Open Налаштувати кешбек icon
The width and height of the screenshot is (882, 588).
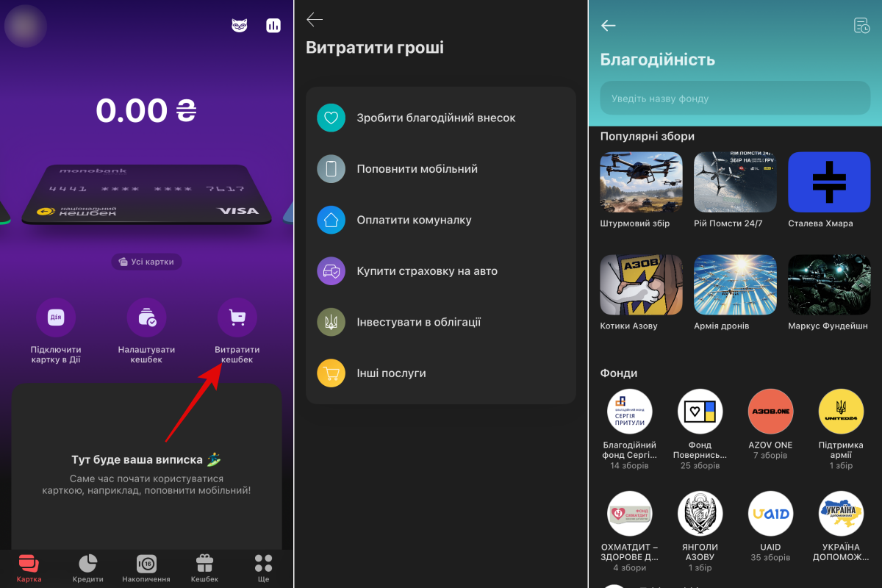pos(146,318)
